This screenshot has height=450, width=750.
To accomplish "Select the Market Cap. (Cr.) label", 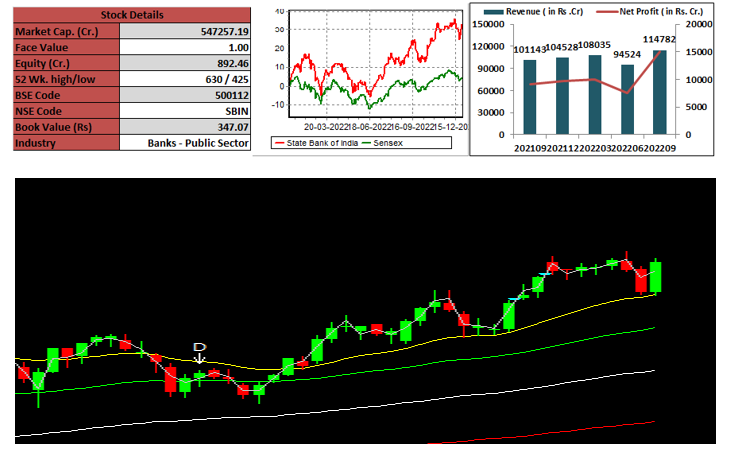I will [56, 32].
